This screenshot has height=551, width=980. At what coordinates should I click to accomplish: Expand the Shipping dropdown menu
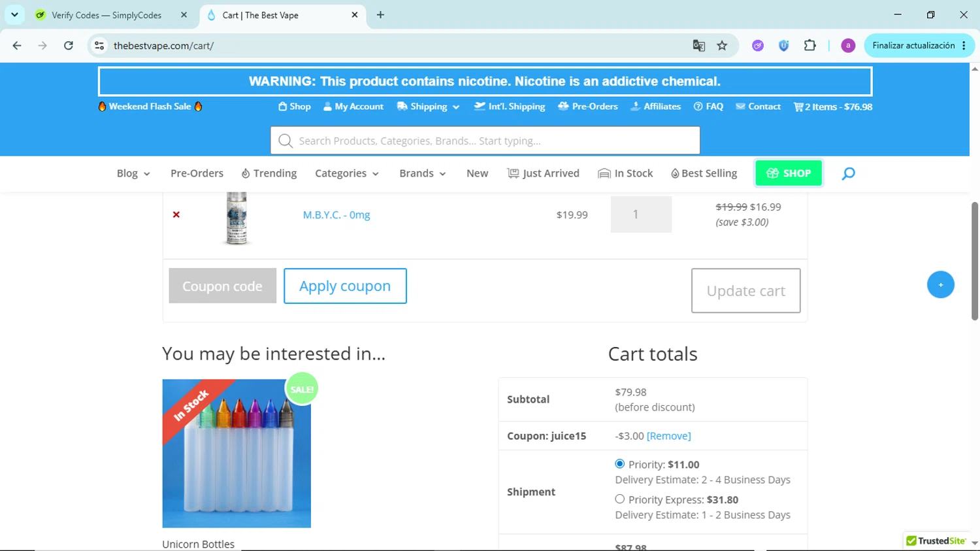pos(429,107)
